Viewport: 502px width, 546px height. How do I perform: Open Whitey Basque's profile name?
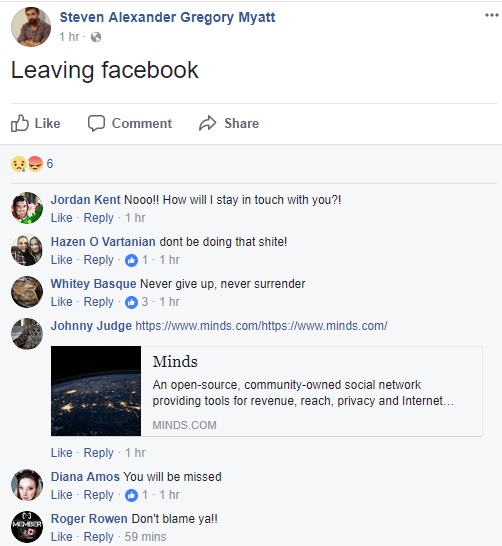(94, 284)
